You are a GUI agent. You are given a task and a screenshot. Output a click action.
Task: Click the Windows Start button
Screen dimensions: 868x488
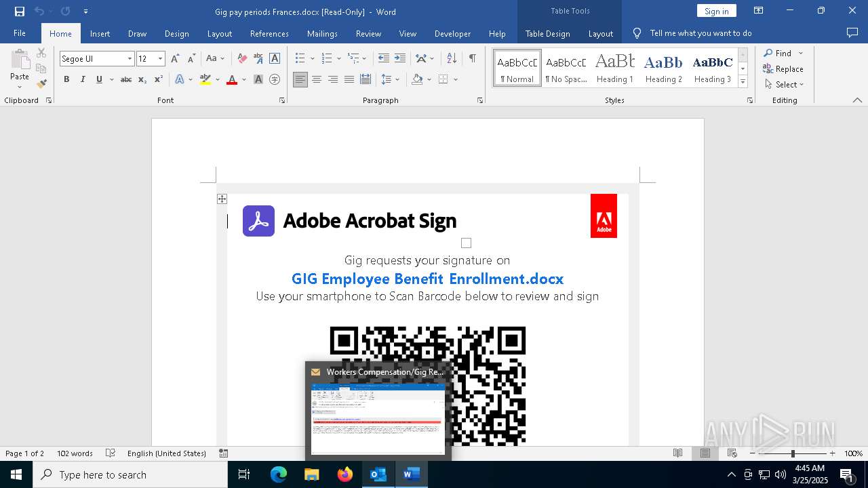click(16, 474)
